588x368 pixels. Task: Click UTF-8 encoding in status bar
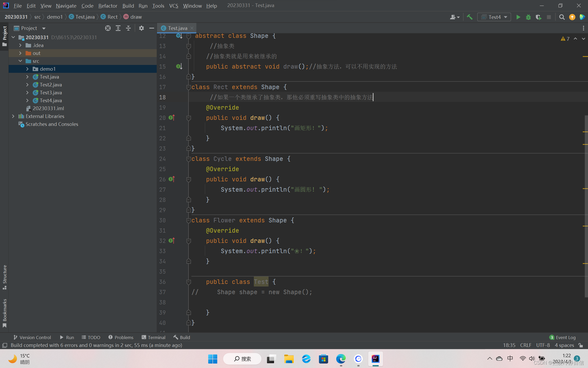tap(543, 345)
